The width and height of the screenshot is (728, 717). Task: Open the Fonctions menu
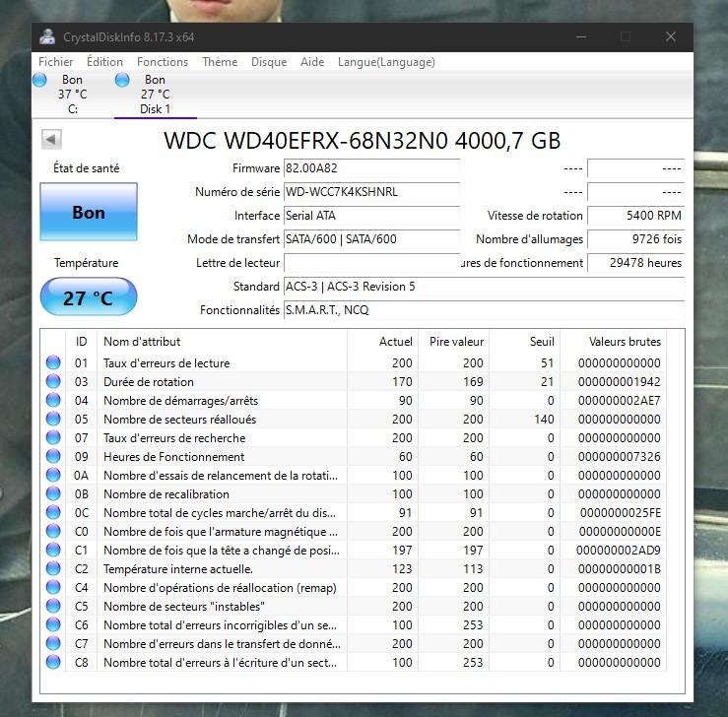163,62
